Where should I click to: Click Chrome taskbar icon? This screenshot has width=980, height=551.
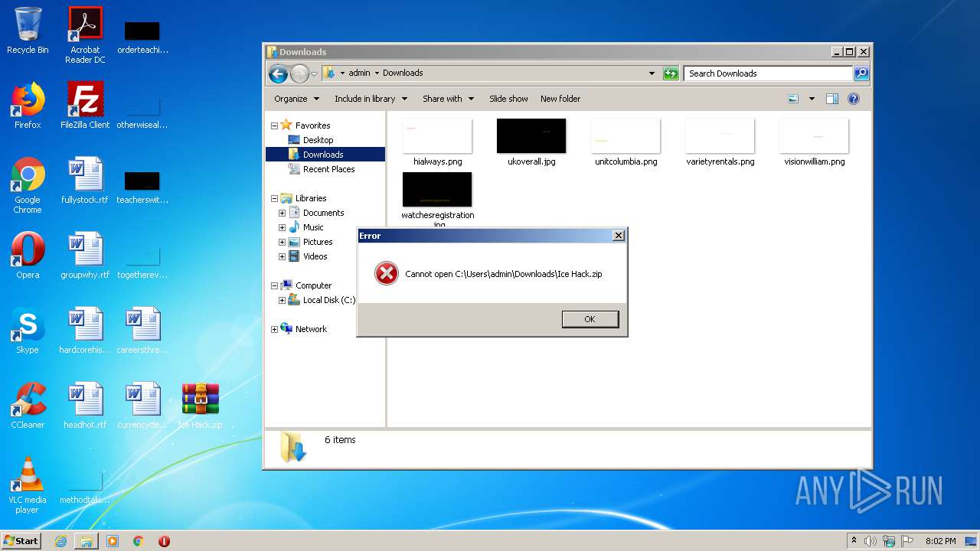click(139, 541)
